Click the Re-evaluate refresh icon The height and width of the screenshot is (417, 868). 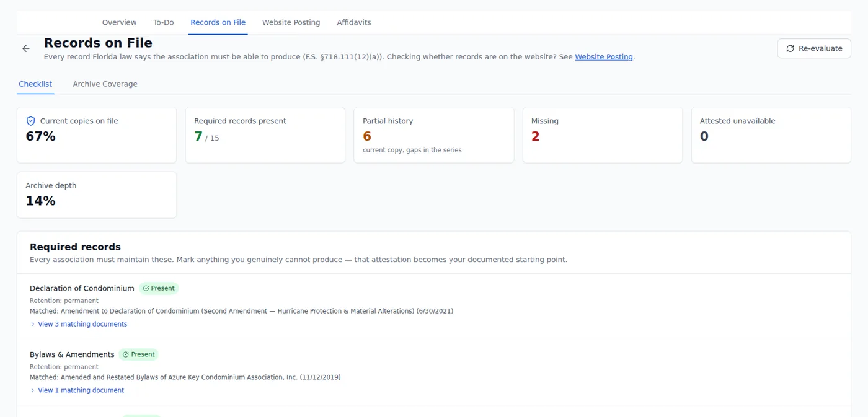pyautogui.click(x=790, y=48)
